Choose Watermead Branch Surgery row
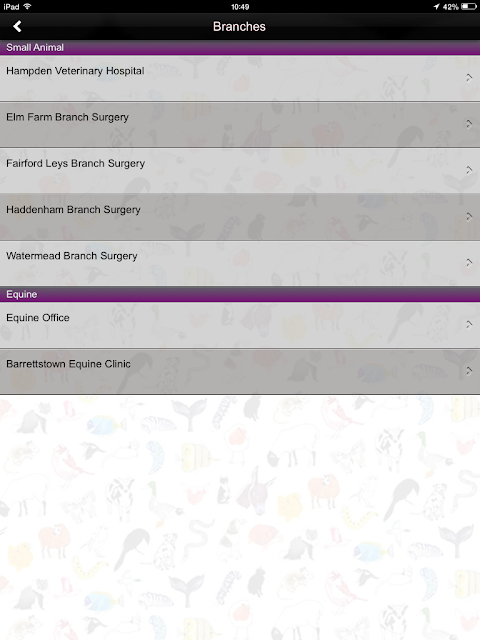Screen dimensions: 480x640 tap(240, 263)
